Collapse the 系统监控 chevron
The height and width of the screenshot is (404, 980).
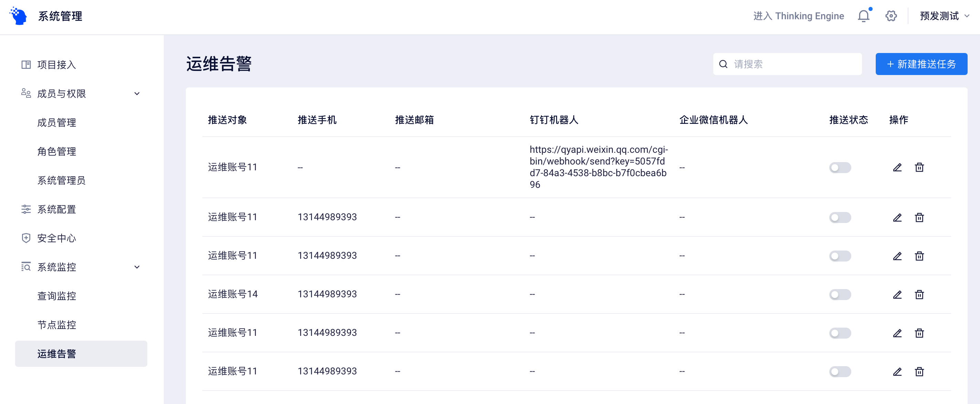(137, 267)
